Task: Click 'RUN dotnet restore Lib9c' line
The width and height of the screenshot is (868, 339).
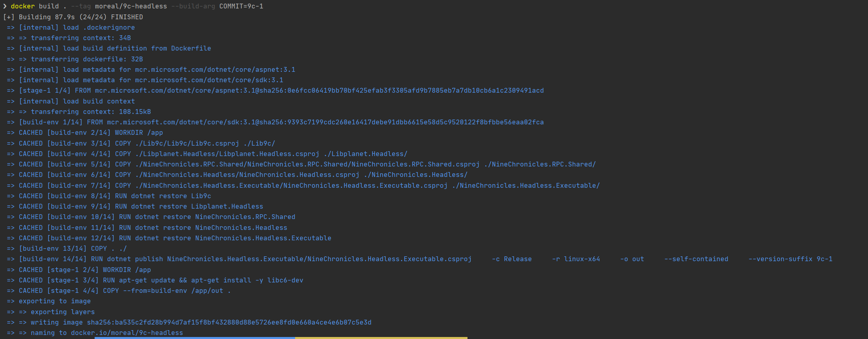Action: coord(109,196)
